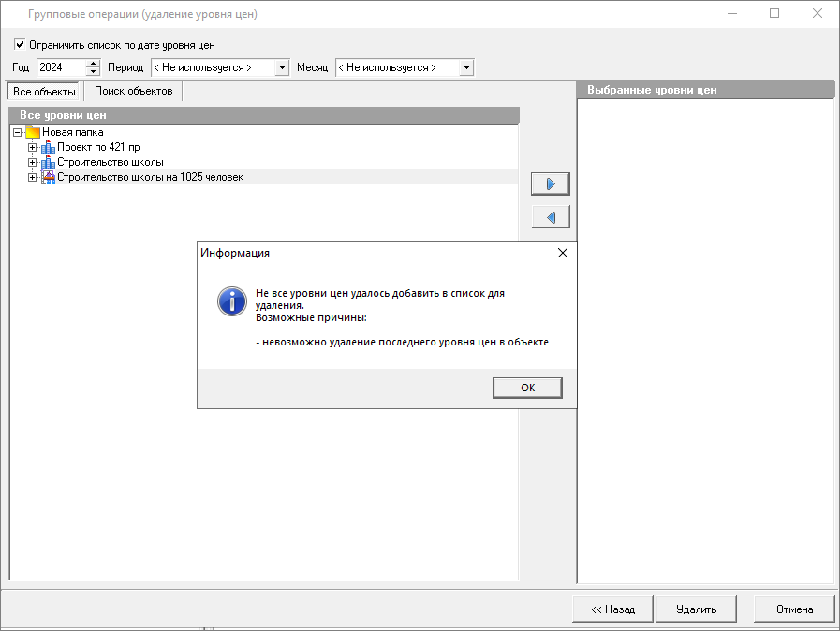Click into the Год input field
Image resolution: width=840 pixels, height=631 pixels.
coord(60,67)
